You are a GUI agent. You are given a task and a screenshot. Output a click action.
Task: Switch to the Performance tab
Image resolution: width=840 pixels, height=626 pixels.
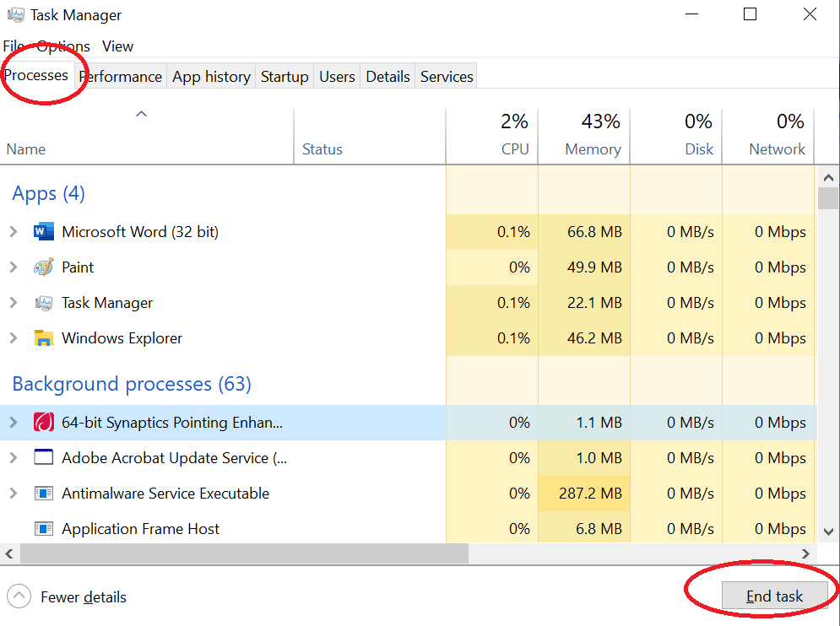coord(121,77)
